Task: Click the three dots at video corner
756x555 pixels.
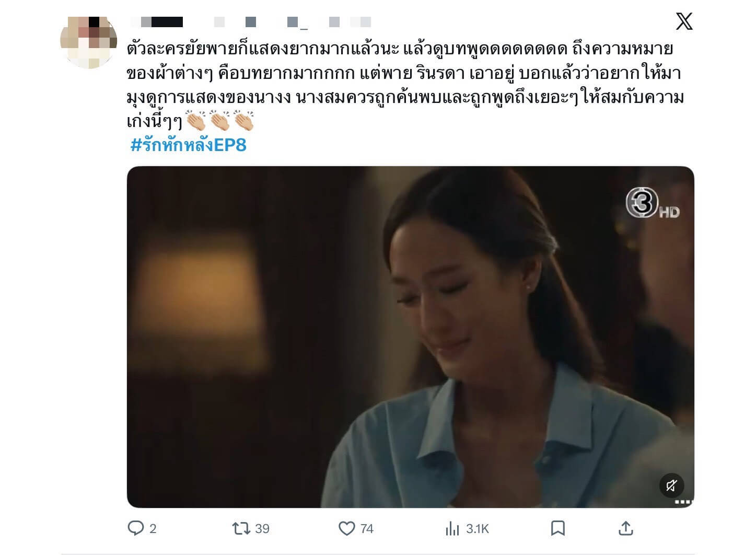Action: (x=683, y=502)
